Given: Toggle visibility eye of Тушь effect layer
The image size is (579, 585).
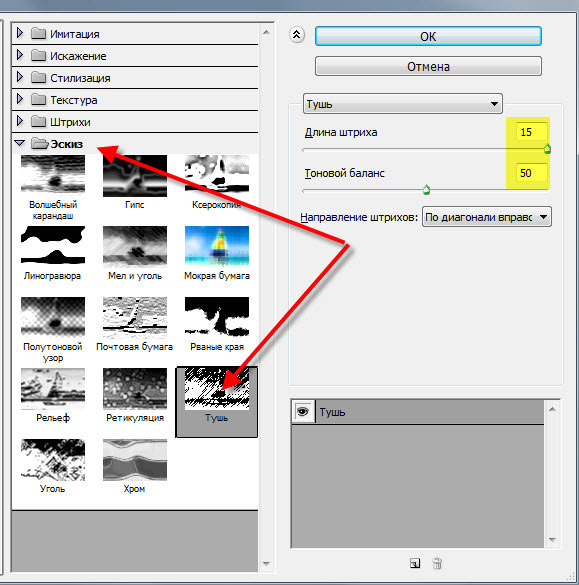Looking at the screenshot, I should [x=303, y=412].
